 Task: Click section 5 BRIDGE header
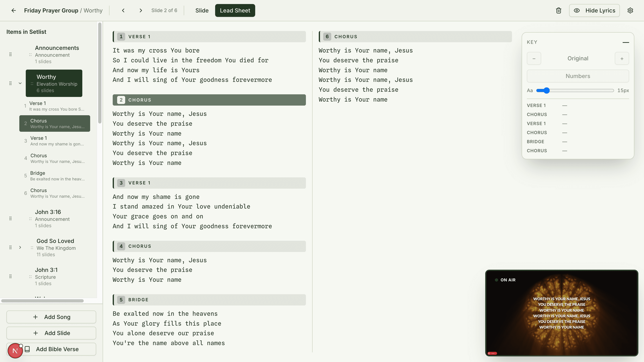click(x=209, y=300)
